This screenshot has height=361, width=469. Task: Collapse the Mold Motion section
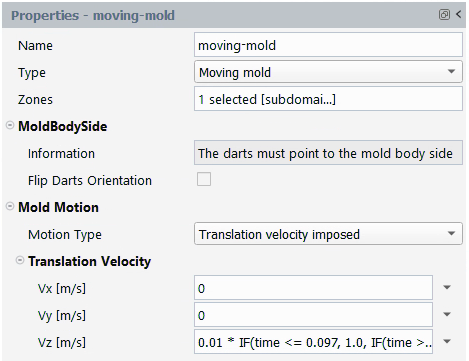(10, 207)
